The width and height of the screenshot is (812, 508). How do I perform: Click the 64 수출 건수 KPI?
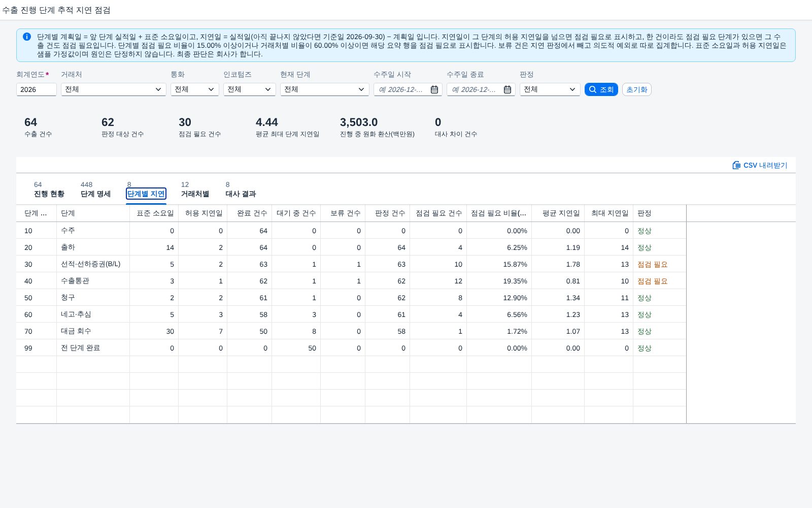pyautogui.click(x=38, y=128)
